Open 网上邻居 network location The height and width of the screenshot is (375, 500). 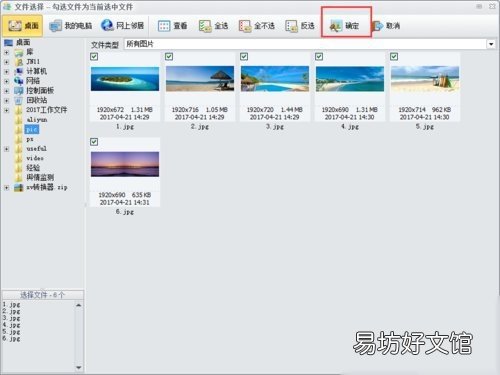pyautogui.click(x=122, y=25)
